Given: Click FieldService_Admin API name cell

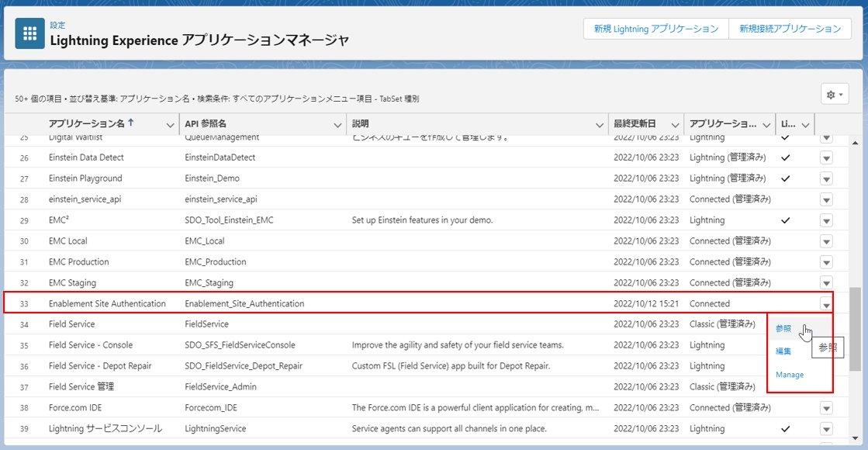Looking at the screenshot, I should 220,387.
